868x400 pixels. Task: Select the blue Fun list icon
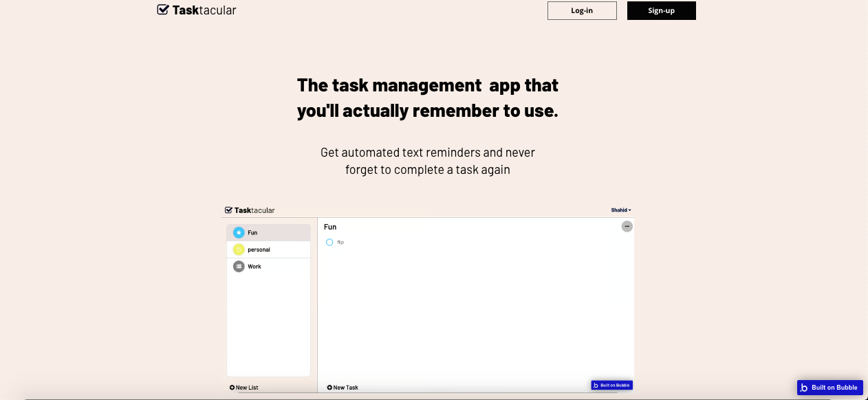[239, 232]
